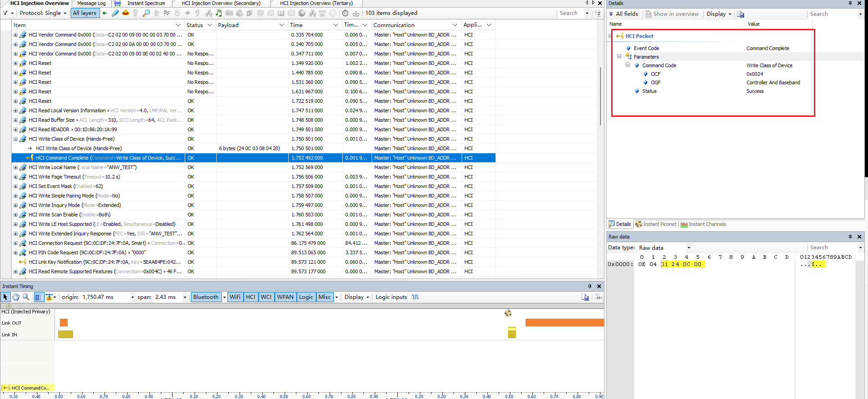Image resolution: width=868 pixels, height=399 pixels.
Task: Collapse the Command Code node in Details
Action: 627,65
